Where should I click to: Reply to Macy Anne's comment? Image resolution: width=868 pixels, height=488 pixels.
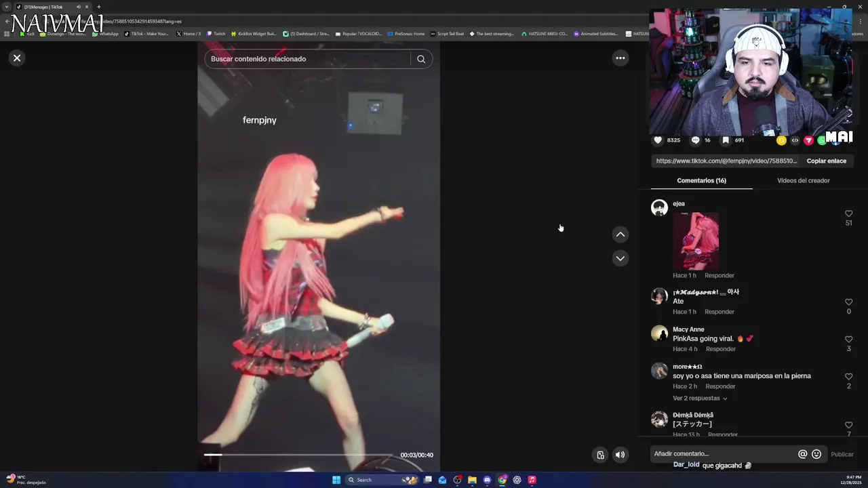tap(720, 349)
